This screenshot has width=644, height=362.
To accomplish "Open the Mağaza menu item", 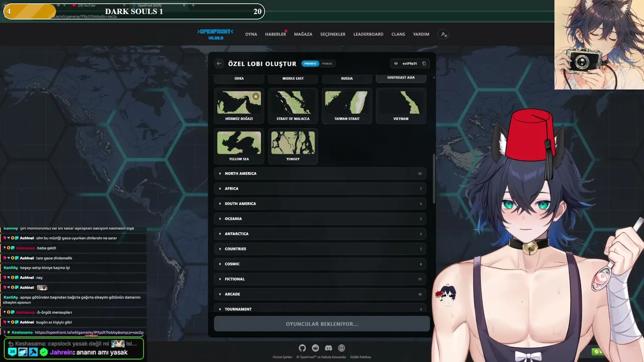I will click(x=303, y=34).
